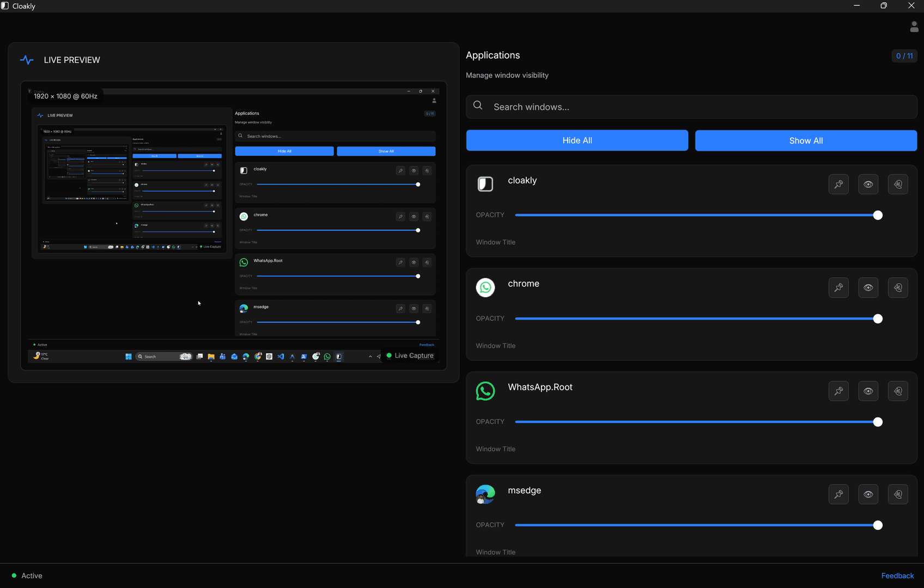
Task: Click the ghost icon for msedge
Action: point(898,495)
